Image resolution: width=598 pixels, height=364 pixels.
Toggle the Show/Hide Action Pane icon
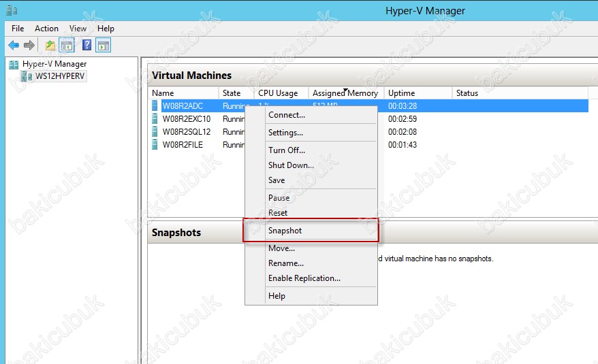tap(104, 46)
